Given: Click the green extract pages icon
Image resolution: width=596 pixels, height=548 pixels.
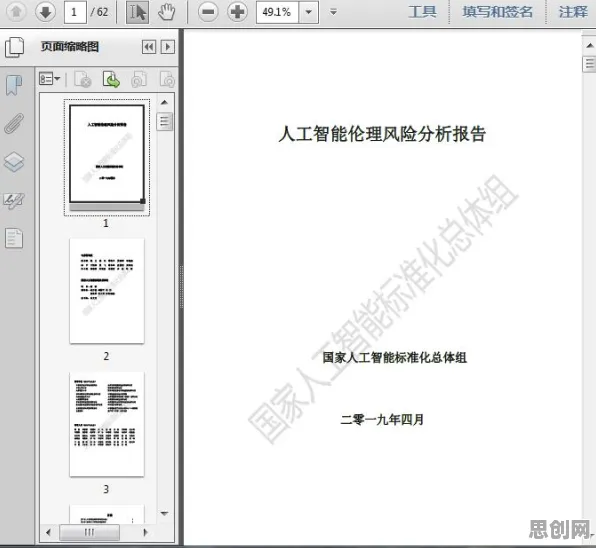Looking at the screenshot, I should click(x=111, y=79).
